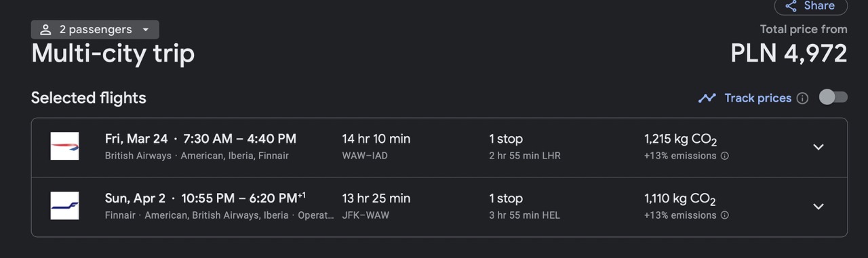Click the person icon in passengers selector
This screenshot has height=258, width=868.
click(x=46, y=30)
